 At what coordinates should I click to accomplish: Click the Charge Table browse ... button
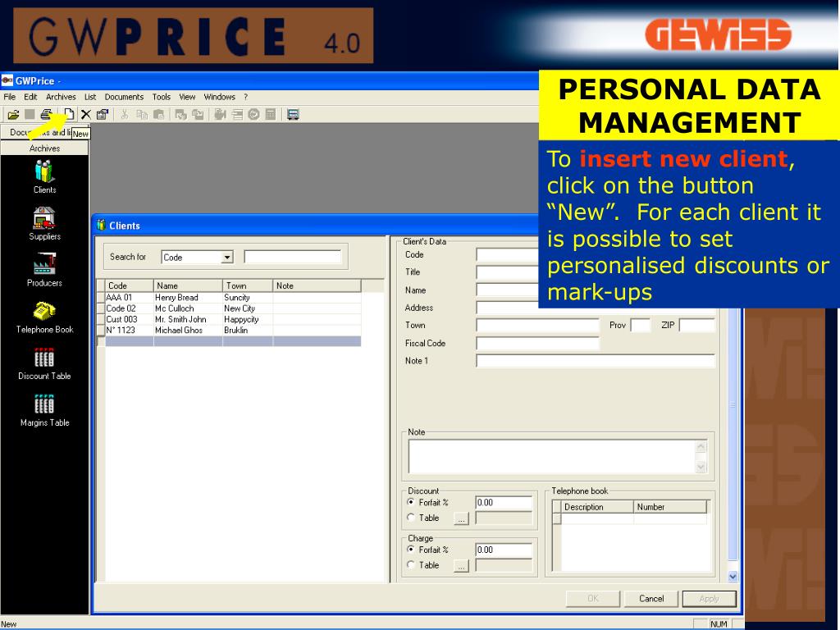click(461, 565)
